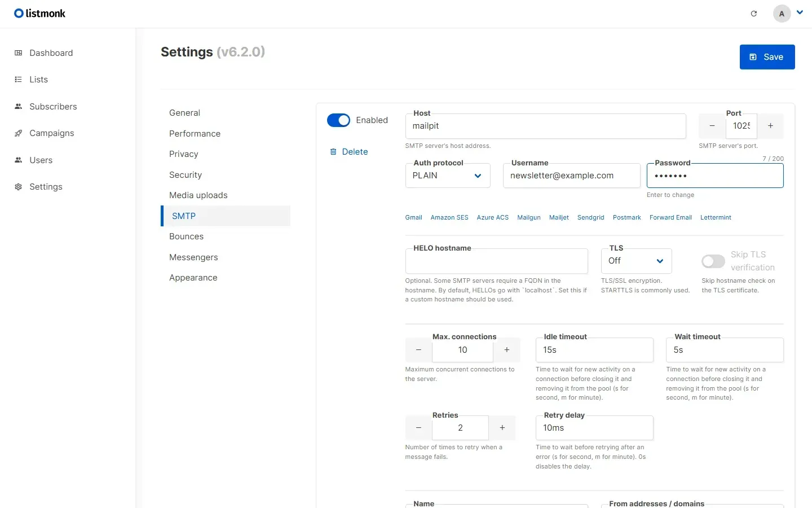Viewport: 812px width, 508px height.
Task: Click the Idle timeout field
Action: (x=594, y=350)
